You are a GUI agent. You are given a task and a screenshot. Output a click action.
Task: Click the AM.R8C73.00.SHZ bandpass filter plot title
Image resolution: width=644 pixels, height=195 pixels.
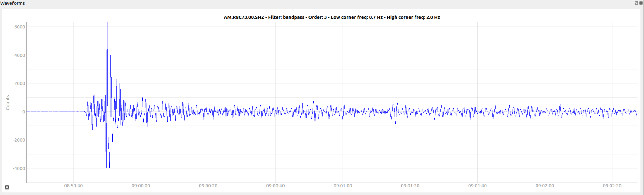tap(332, 17)
